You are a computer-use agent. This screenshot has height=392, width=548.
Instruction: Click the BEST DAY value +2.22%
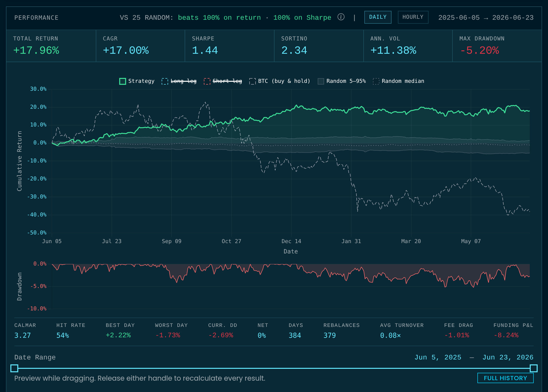[x=118, y=335]
